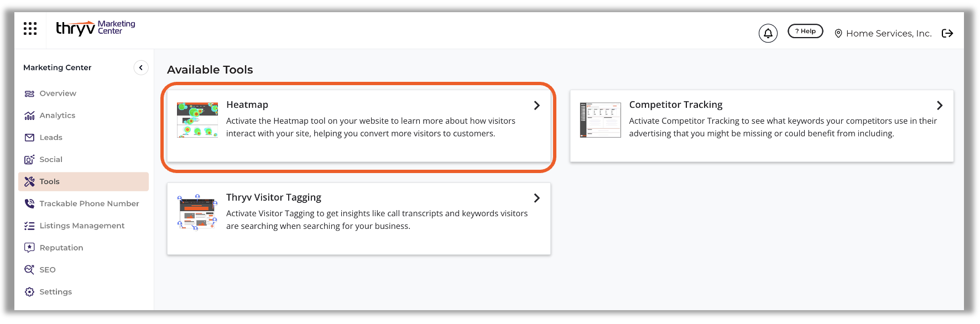This screenshot has width=980, height=324.
Task: Click the Heatmap preview thumbnail
Action: 197,119
